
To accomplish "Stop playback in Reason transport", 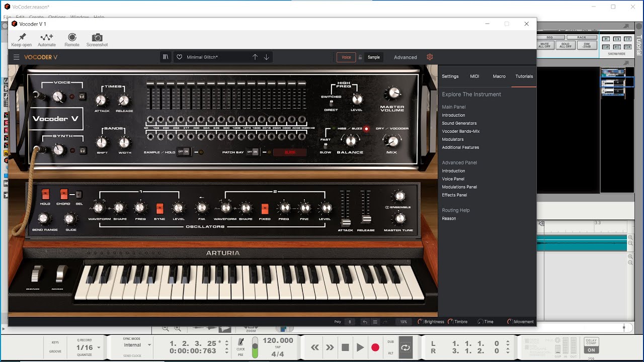I will pos(345,347).
